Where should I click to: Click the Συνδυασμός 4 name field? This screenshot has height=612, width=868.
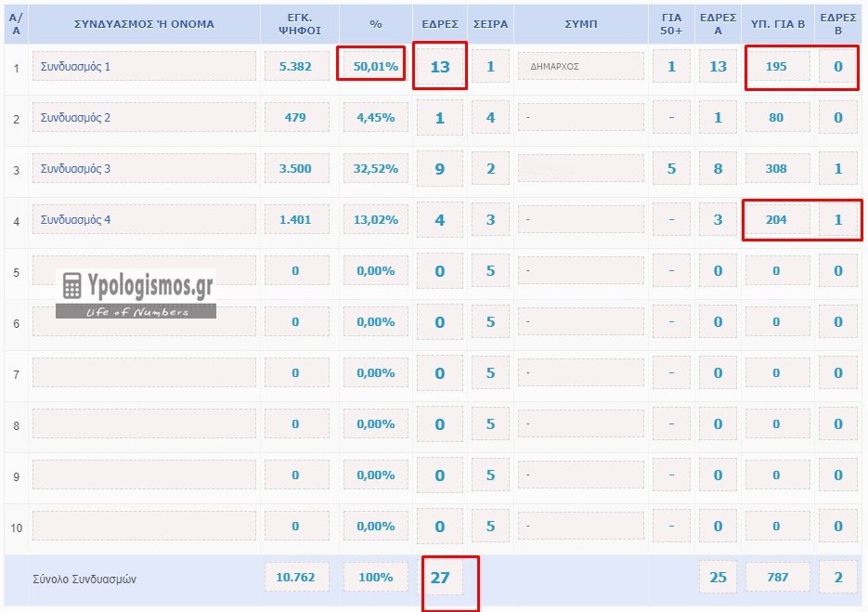coord(144,220)
